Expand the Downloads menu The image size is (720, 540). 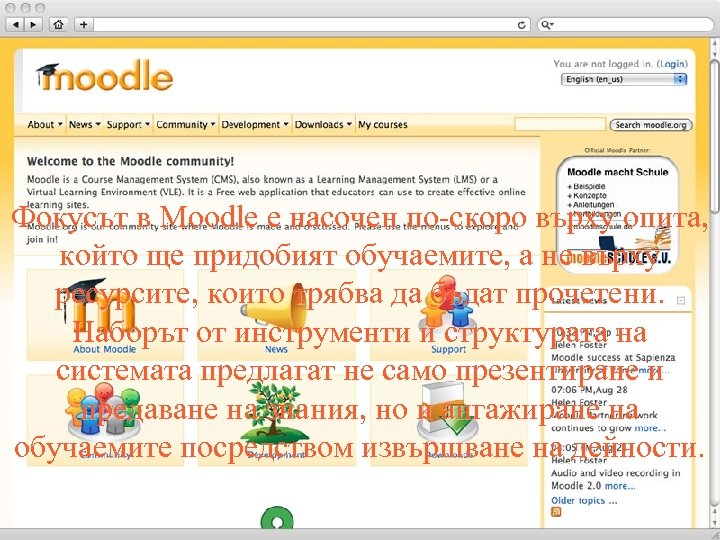point(323,124)
